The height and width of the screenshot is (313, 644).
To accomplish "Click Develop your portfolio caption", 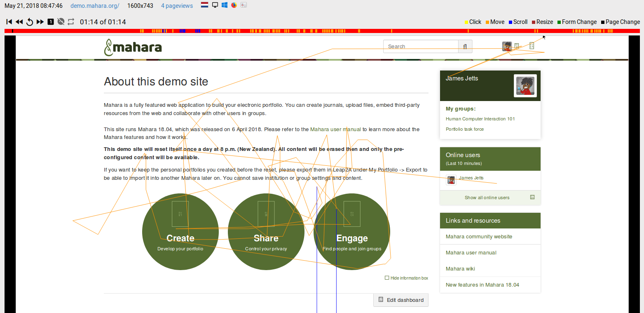I will point(180,249).
